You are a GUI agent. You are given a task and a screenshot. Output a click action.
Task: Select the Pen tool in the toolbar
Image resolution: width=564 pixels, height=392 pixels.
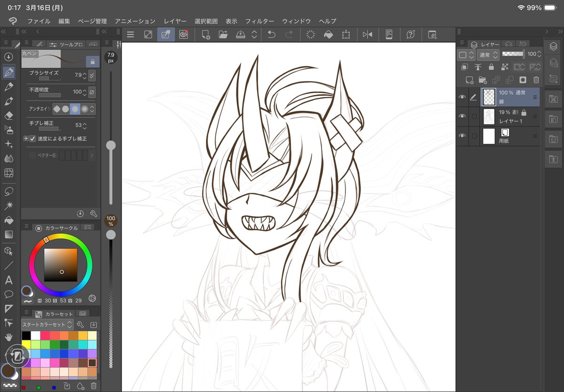pyautogui.click(x=8, y=72)
